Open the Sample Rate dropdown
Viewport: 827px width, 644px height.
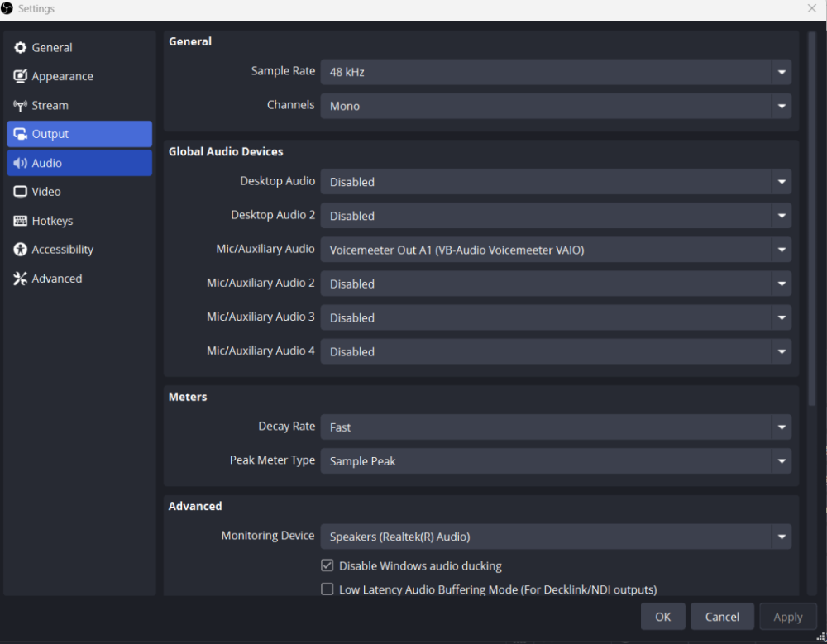[x=781, y=72]
